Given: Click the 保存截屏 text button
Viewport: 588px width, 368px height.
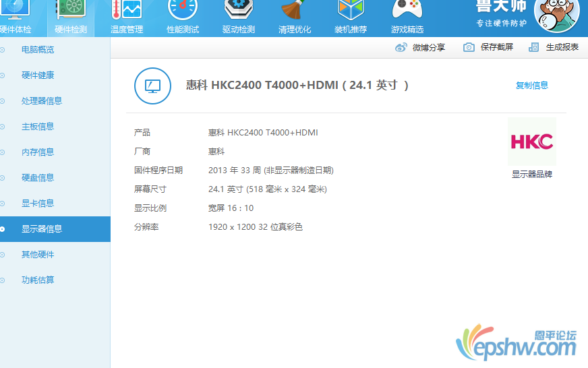Looking at the screenshot, I should tap(497, 47).
